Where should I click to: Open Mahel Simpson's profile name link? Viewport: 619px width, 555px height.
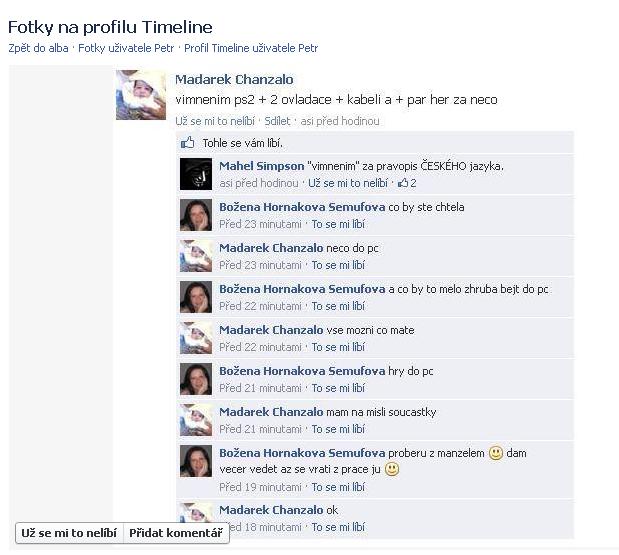click(262, 166)
